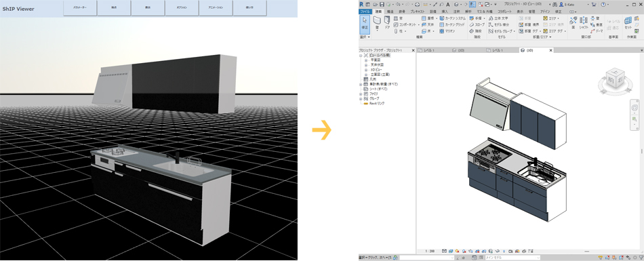Select 凡例 in the project browser

pos(372,79)
